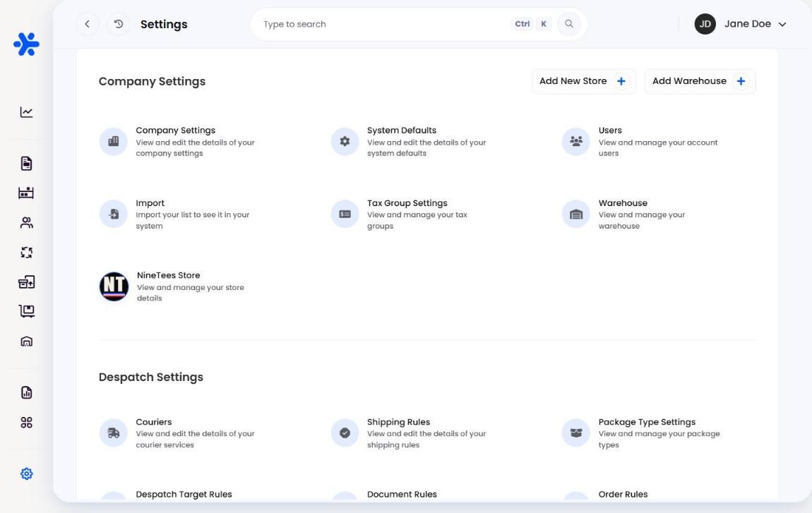This screenshot has height=513, width=812.
Task: Open Tax Group Settings link
Action: pos(407,203)
